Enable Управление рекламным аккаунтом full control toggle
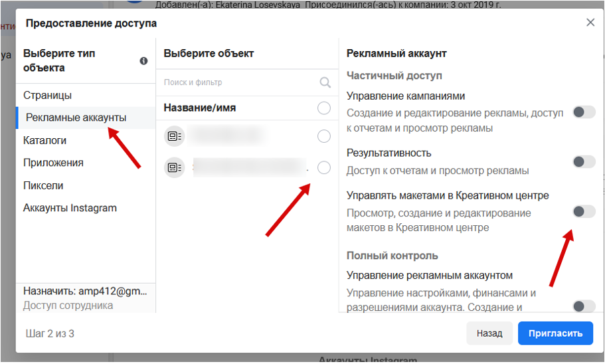The width and height of the screenshot is (607, 364). pyautogui.click(x=584, y=306)
